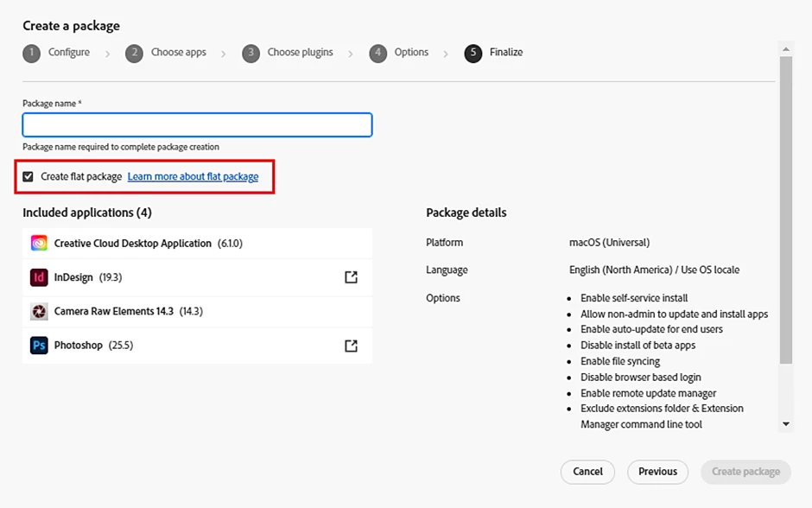Viewport: 812px width, 508px height.
Task: Go to the Choose plugins step
Action: pos(300,53)
